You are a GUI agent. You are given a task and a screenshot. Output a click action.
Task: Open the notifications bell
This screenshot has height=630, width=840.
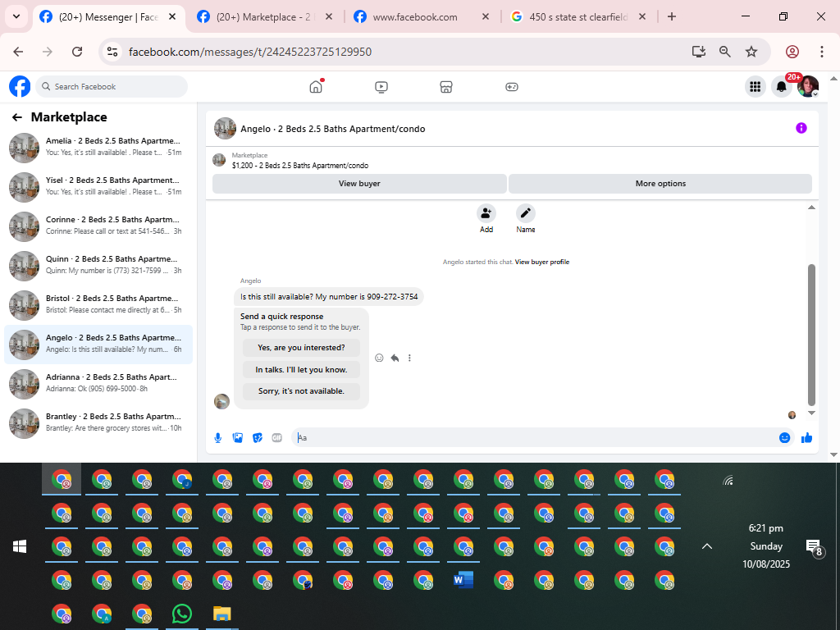coord(782,86)
